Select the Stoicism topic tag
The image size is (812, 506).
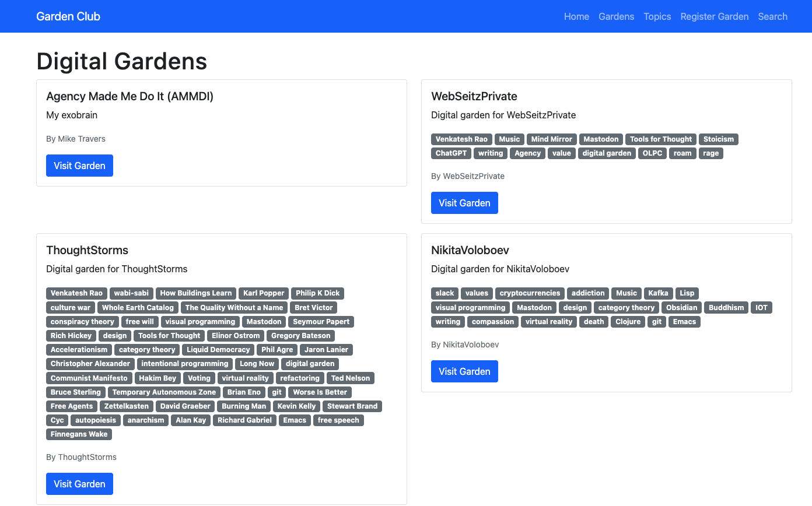pos(718,139)
